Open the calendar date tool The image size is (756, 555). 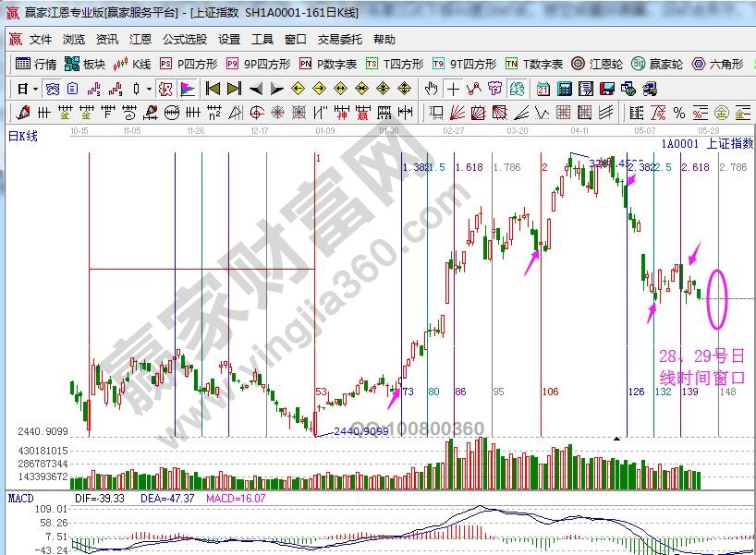pos(543,89)
